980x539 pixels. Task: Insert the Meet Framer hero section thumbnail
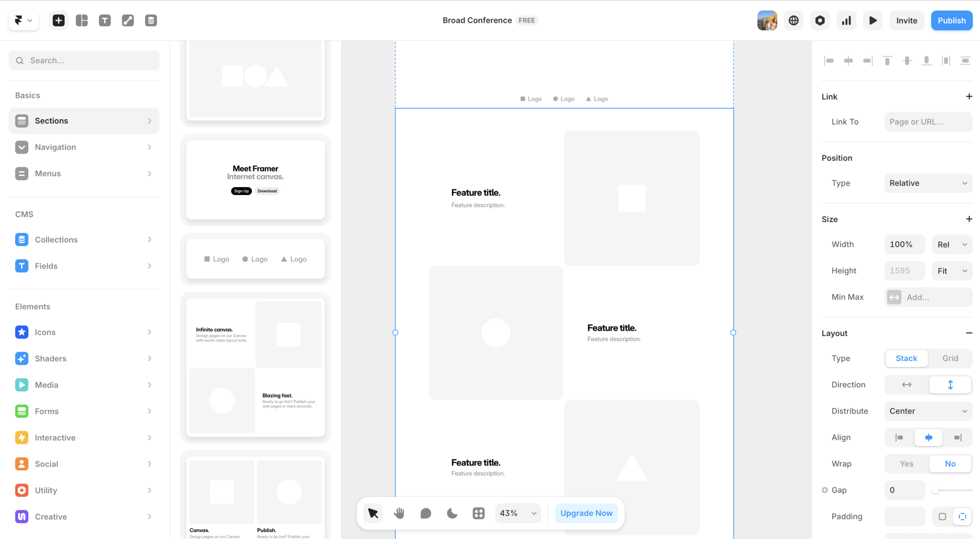click(x=255, y=180)
